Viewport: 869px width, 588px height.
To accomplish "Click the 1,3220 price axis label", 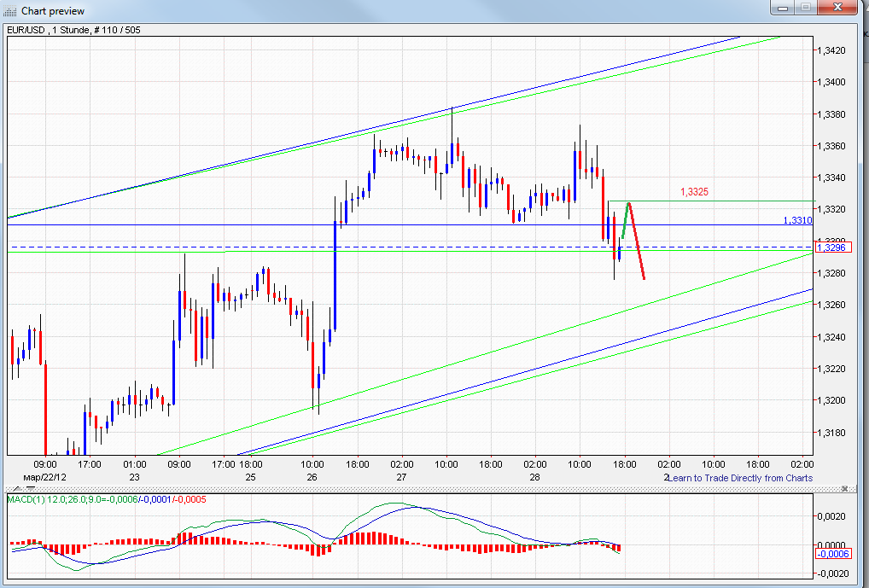I will click(831, 368).
